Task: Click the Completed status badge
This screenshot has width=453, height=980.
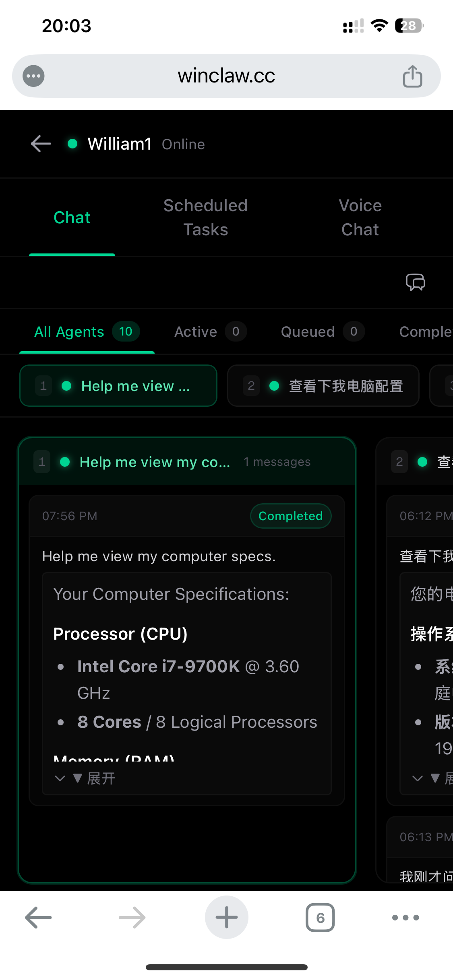Action: pos(290,516)
